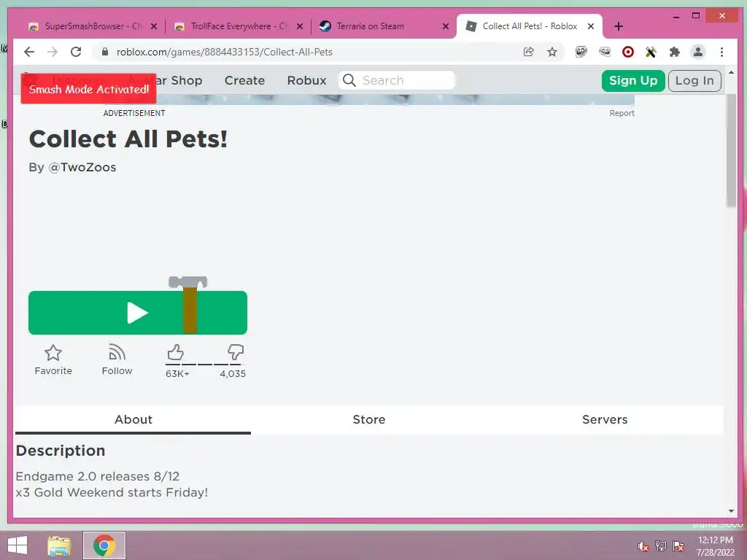Click the green Play button

tap(138, 313)
